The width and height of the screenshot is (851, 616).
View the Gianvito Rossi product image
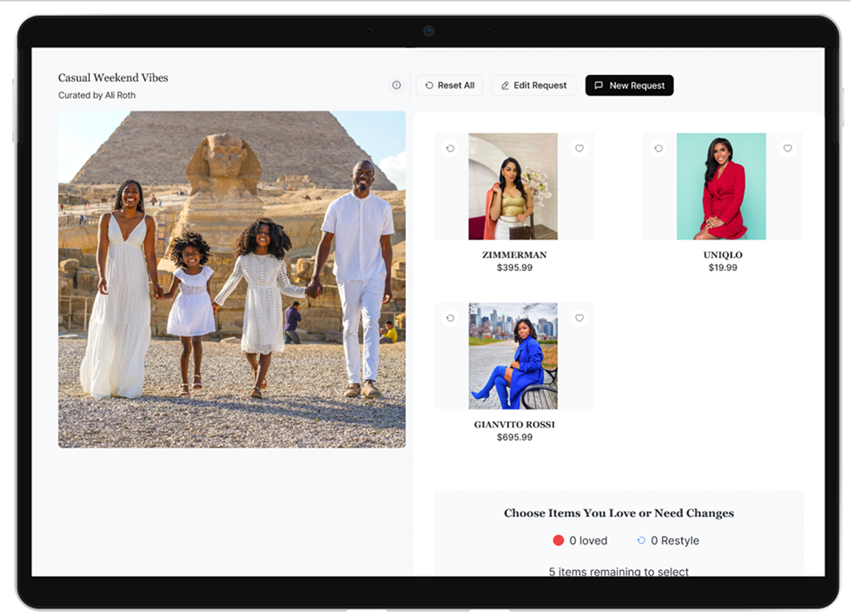click(x=513, y=356)
